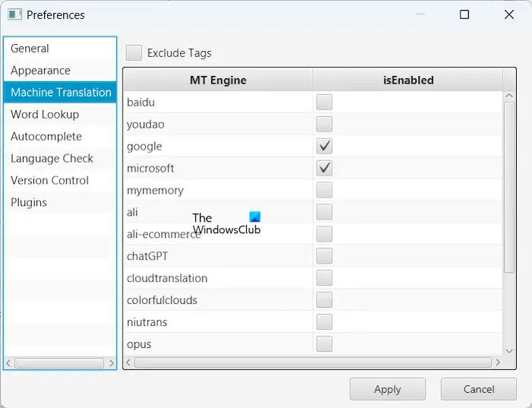
Task: Check the colorfulclouds engine checkbox
Action: coord(324,300)
